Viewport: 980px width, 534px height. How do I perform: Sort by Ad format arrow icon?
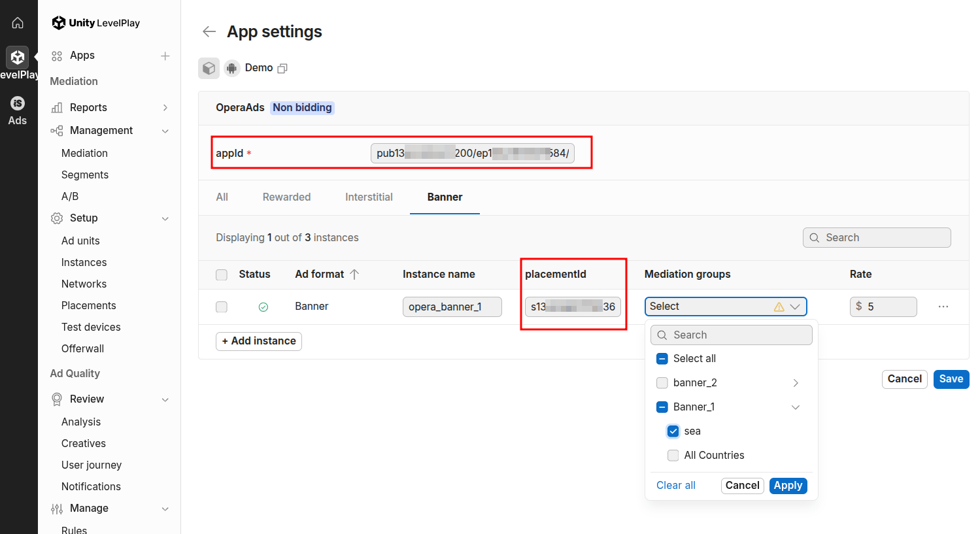click(354, 275)
